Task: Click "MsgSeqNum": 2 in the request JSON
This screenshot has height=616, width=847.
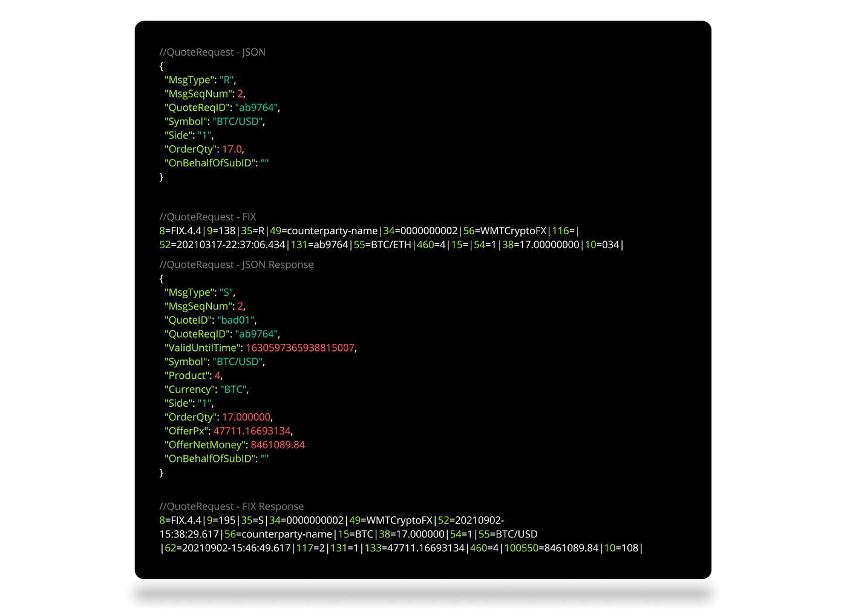Action: click(205, 94)
